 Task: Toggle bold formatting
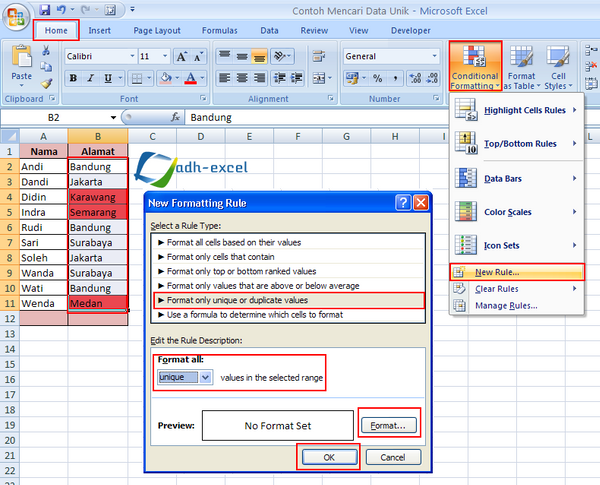pos(73,78)
